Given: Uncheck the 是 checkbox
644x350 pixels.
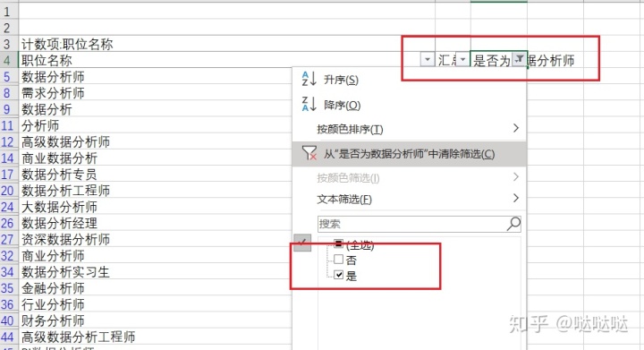Looking at the screenshot, I should click(x=338, y=275).
